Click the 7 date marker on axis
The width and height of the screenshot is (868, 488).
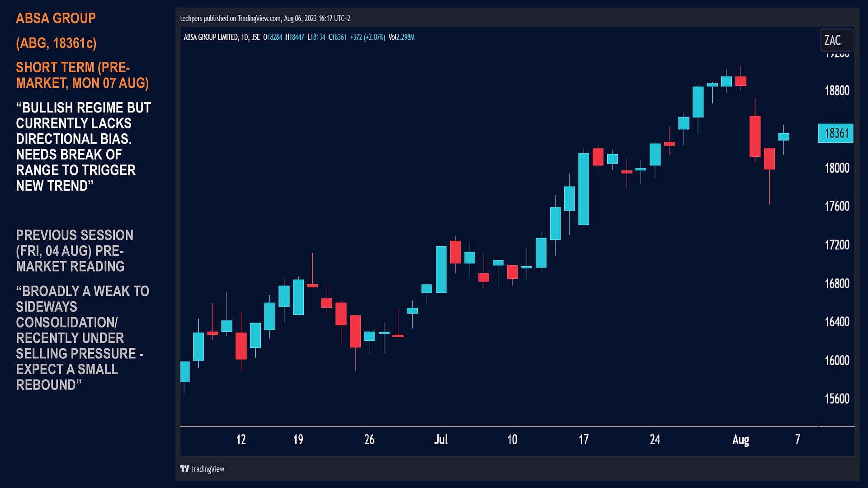pos(797,439)
